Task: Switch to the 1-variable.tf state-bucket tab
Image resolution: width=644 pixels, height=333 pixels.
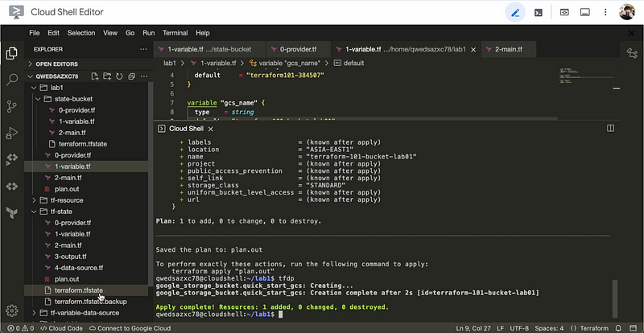Action: [x=209, y=50]
